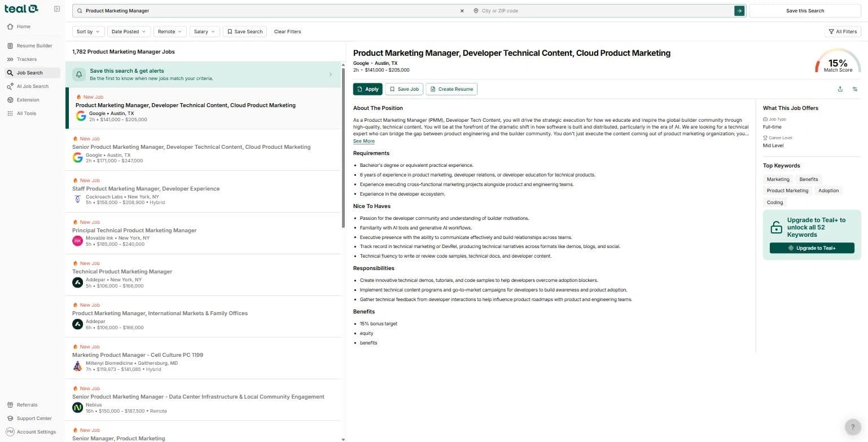Click the City or ZIP code field
This screenshot has width=868, height=442.
(x=601, y=11)
